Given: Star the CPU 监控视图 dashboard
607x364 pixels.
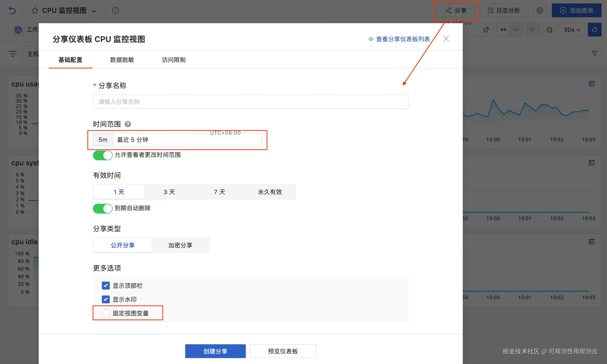Looking at the screenshot, I should (35, 10).
